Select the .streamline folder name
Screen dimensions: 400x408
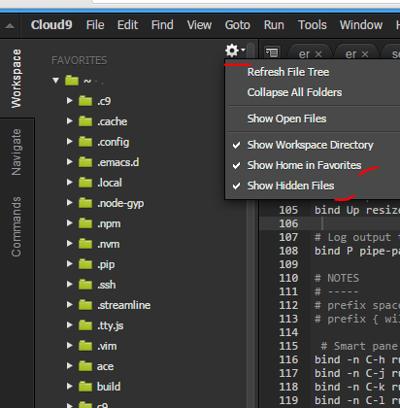coord(124,305)
